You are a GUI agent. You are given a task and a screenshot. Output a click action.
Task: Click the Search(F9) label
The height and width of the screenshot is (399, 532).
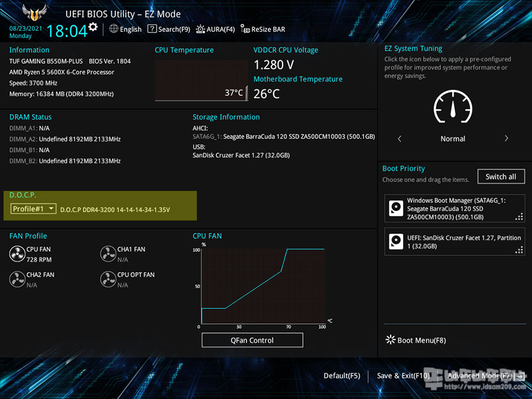(x=174, y=30)
